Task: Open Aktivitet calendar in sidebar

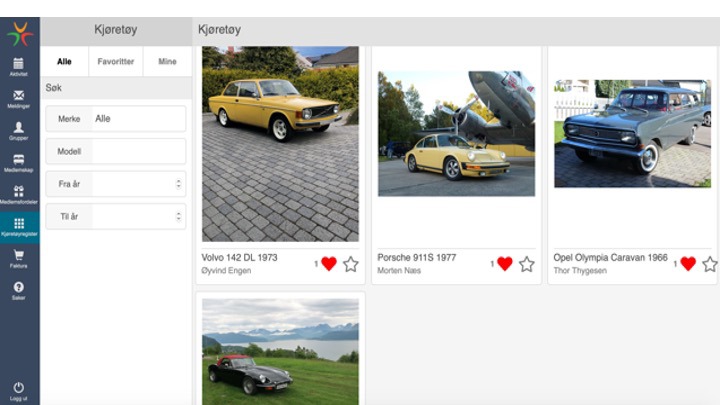Action: [x=19, y=66]
